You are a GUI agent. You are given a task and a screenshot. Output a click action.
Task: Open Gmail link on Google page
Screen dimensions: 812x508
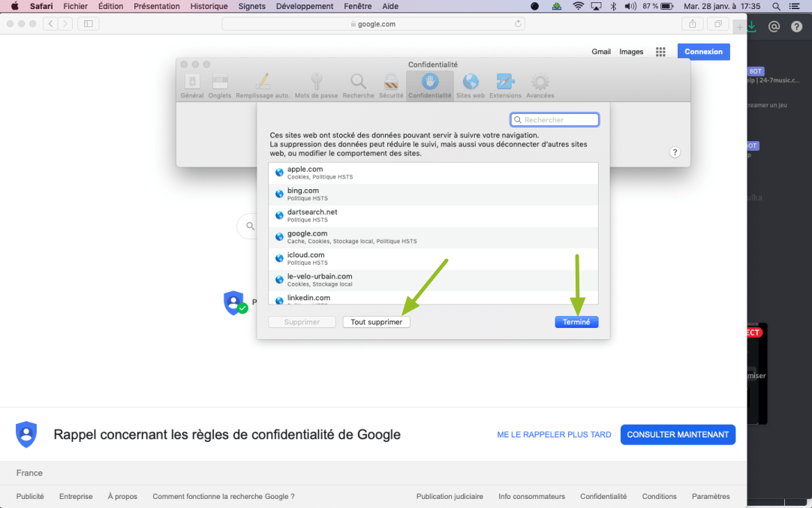[x=601, y=52]
